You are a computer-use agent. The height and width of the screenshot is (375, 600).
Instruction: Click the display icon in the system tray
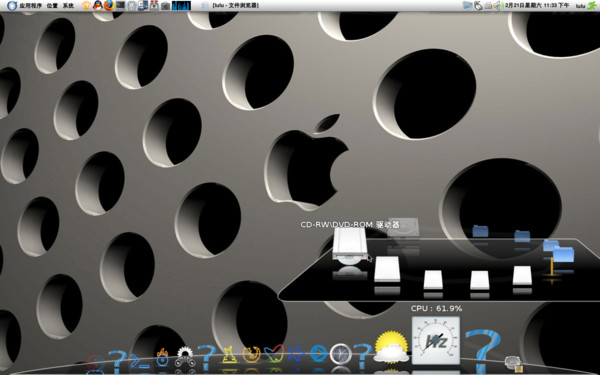coord(468,5)
